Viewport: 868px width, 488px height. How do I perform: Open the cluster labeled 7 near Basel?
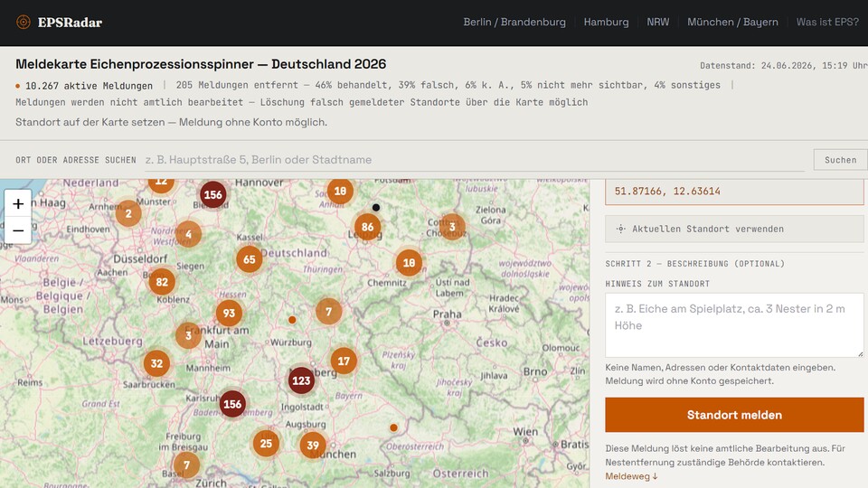coord(186,465)
